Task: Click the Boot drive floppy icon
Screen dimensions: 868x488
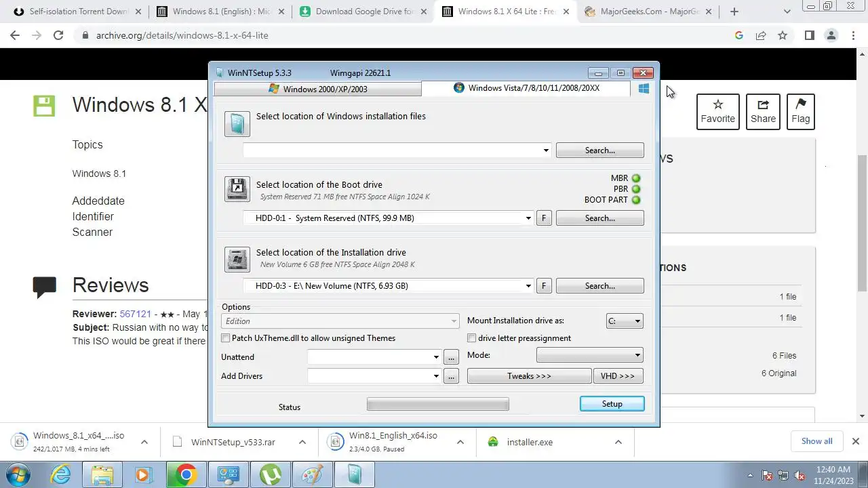Action: coord(237,189)
